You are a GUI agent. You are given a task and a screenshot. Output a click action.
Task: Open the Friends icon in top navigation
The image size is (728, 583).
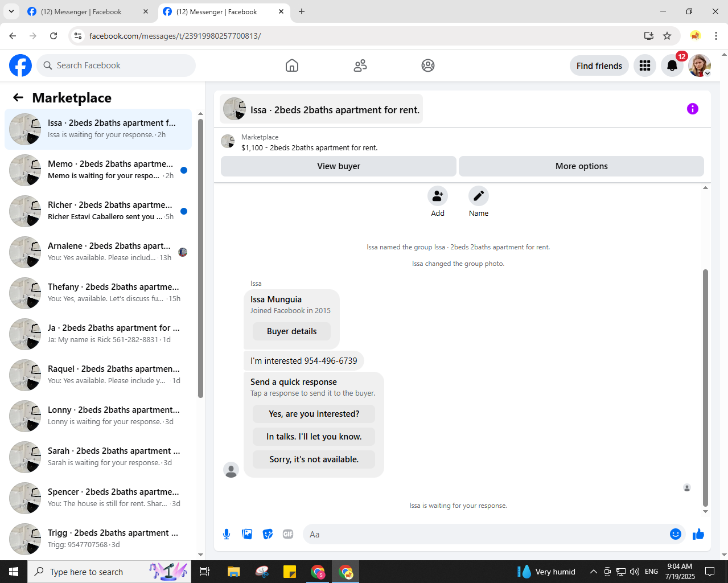360,65
